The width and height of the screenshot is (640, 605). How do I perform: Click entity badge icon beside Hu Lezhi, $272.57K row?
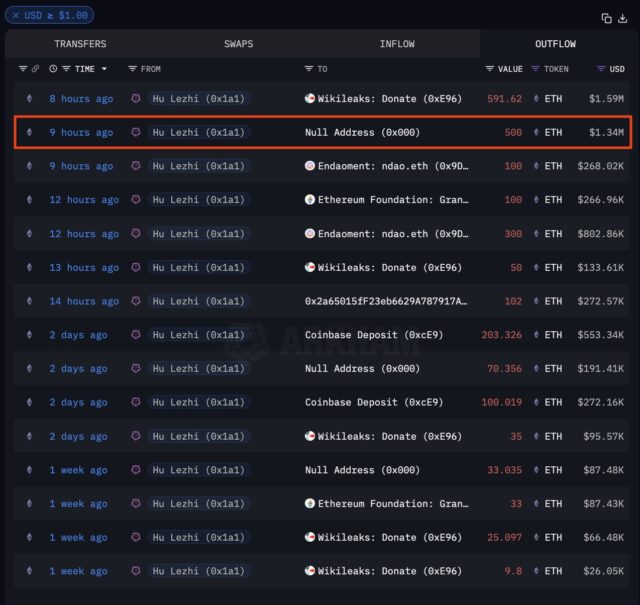click(136, 301)
